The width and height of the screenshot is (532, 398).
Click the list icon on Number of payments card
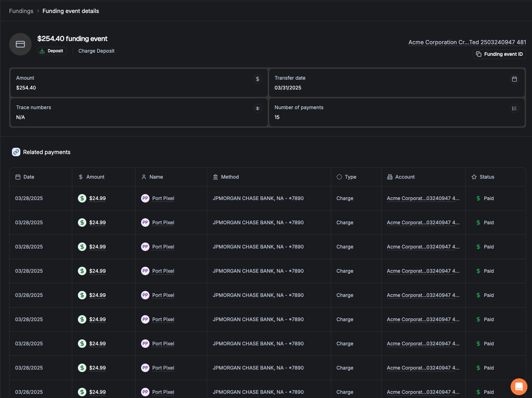(x=514, y=108)
